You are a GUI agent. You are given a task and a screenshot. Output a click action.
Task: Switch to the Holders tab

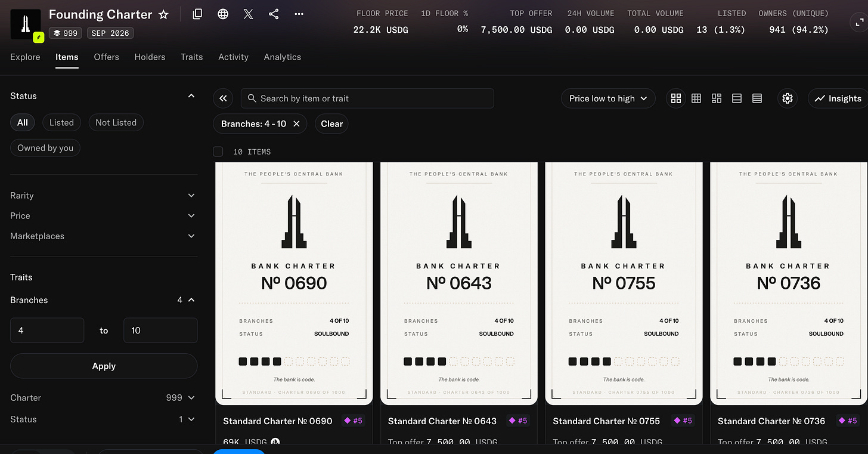pyautogui.click(x=150, y=57)
